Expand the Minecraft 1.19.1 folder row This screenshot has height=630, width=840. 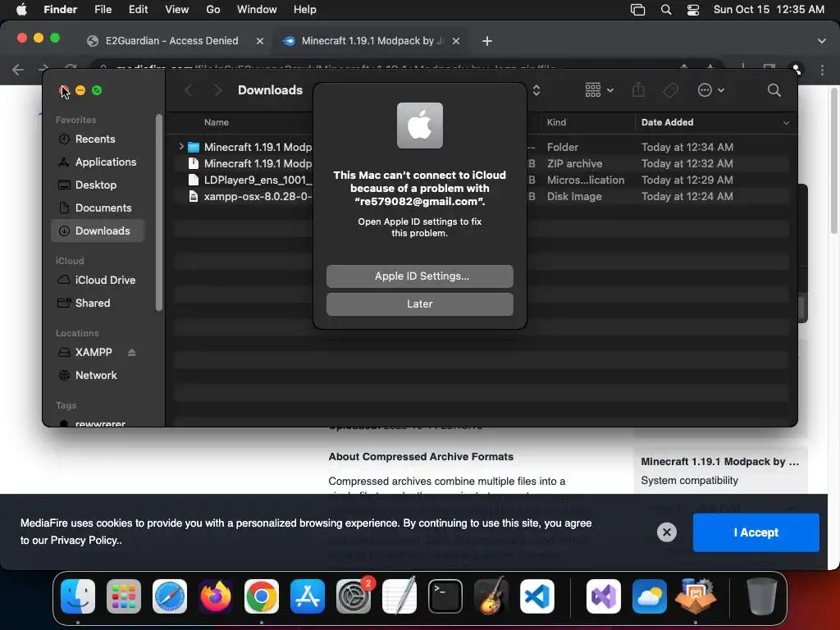[x=181, y=146]
